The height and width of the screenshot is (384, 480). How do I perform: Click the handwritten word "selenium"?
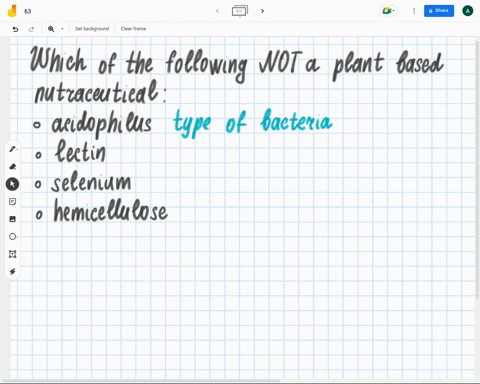(91, 182)
